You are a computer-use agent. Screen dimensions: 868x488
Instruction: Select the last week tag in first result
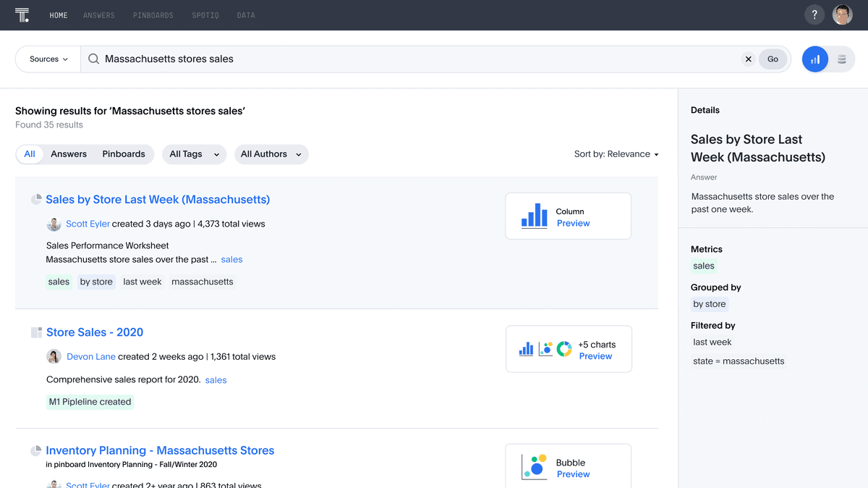pyautogui.click(x=142, y=282)
